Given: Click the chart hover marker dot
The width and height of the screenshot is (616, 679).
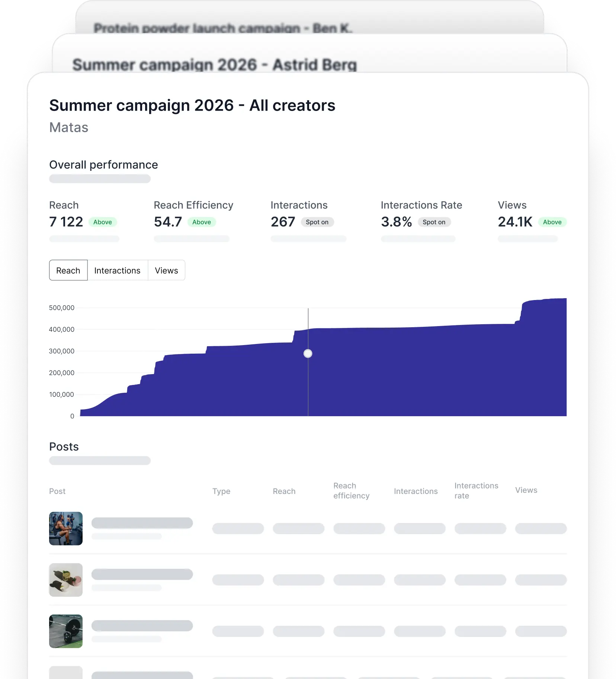Looking at the screenshot, I should click(x=308, y=353).
